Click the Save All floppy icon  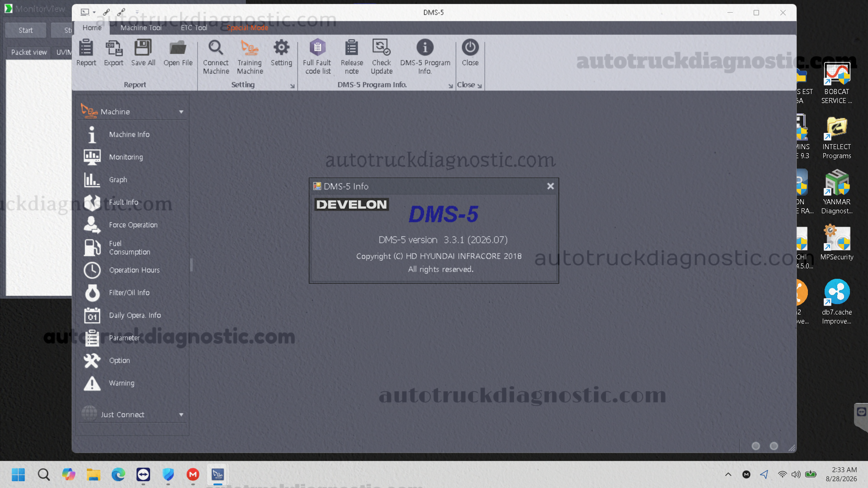[143, 53]
